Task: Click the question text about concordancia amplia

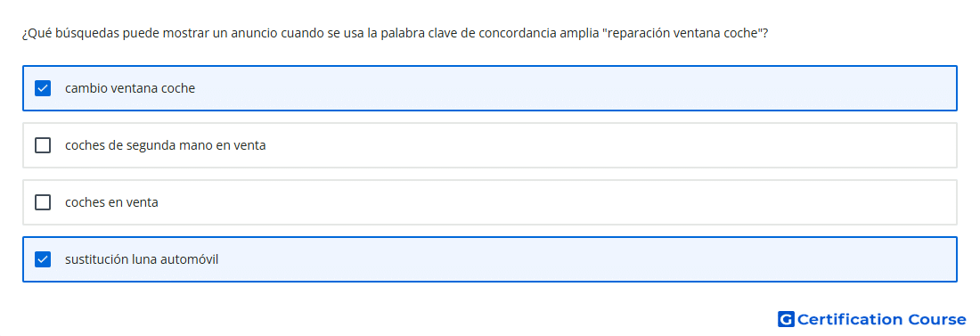Action: (395, 33)
